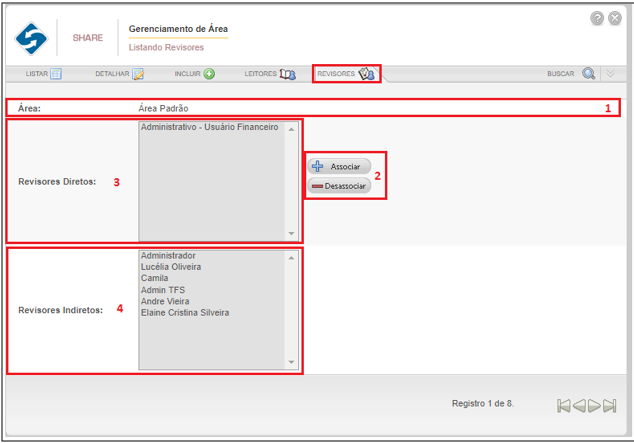Click the down arrow of Revisores Diretos scrollbar

pos(291,234)
